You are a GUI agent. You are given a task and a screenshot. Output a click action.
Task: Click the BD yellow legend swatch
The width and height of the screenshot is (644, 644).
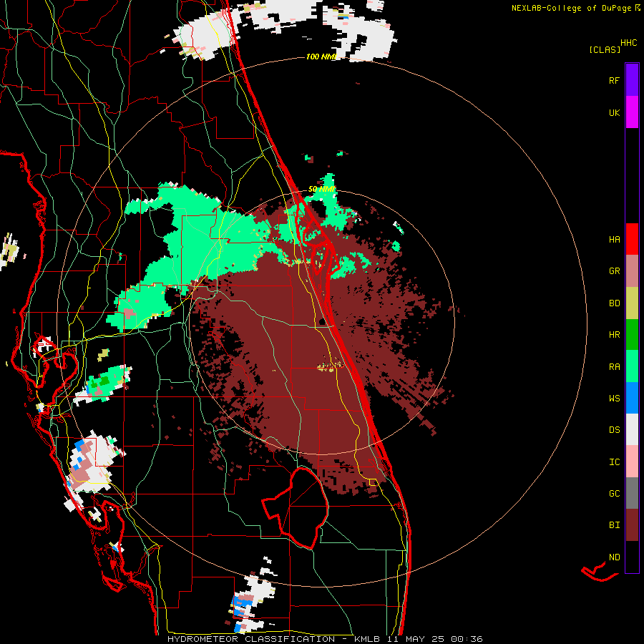[632, 303]
